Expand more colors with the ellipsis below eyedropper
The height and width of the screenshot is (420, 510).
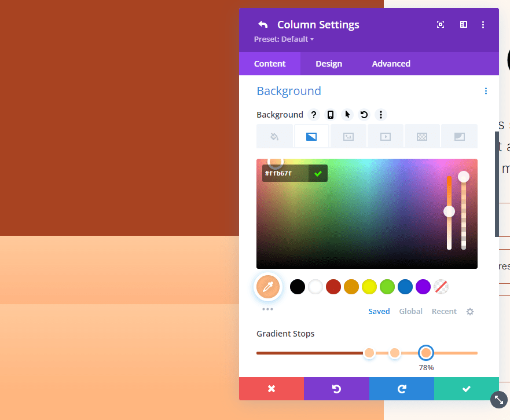[267, 309]
